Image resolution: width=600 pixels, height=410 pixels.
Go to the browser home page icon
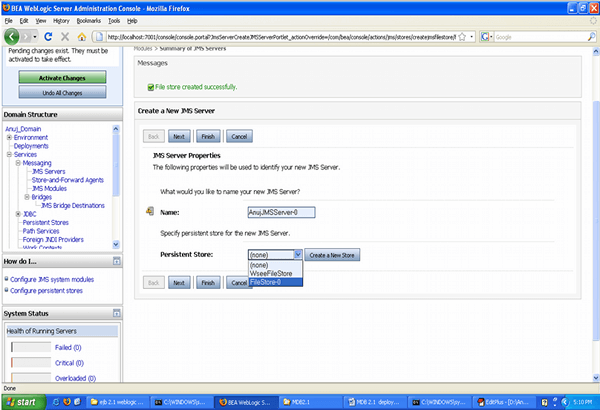click(80, 36)
